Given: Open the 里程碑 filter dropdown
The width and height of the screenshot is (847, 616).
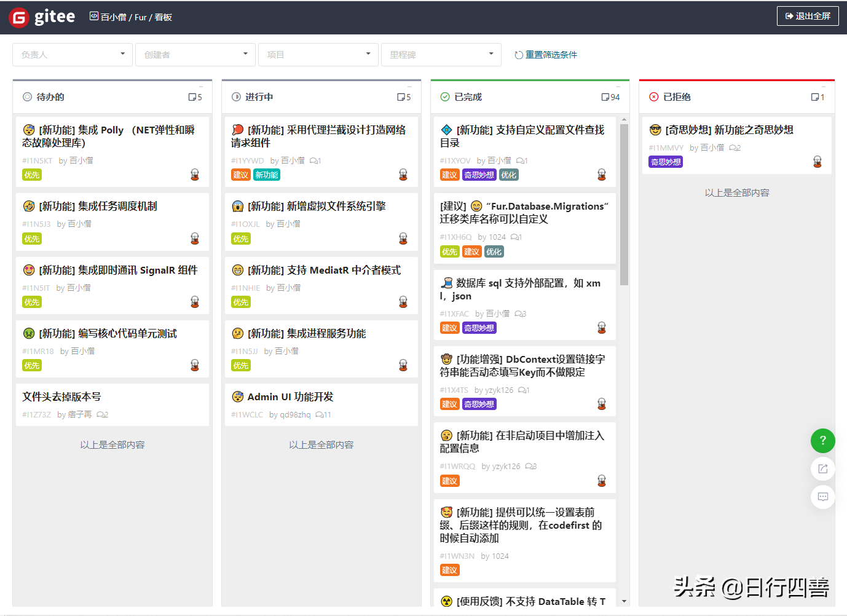Looking at the screenshot, I should click(441, 55).
